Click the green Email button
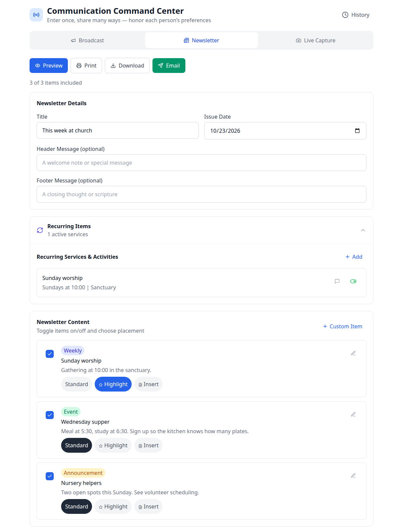Viewport: 403px width, 532px height. [x=169, y=66]
